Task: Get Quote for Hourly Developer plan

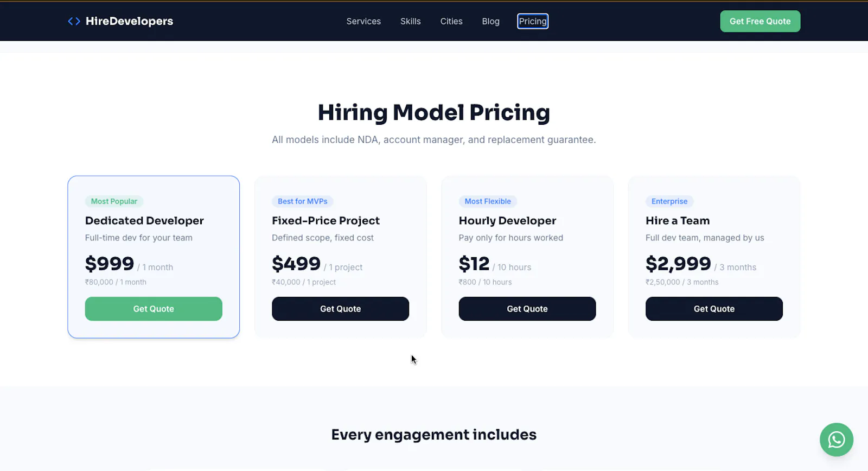Action: pos(527,309)
